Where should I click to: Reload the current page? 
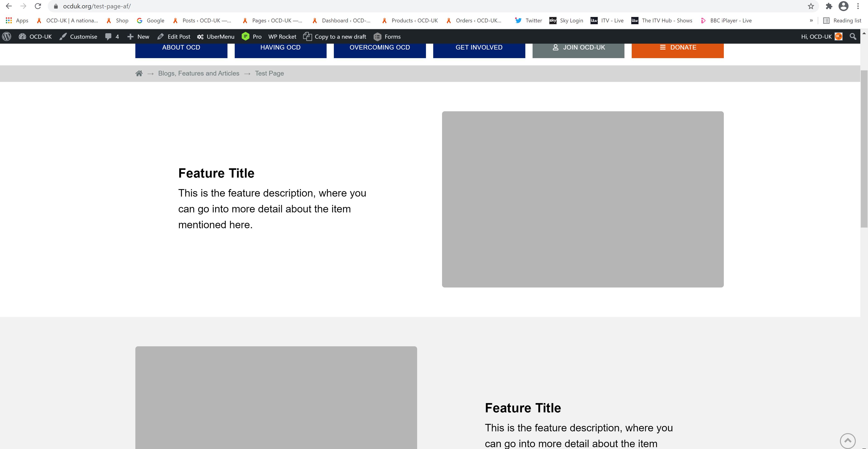tap(38, 6)
